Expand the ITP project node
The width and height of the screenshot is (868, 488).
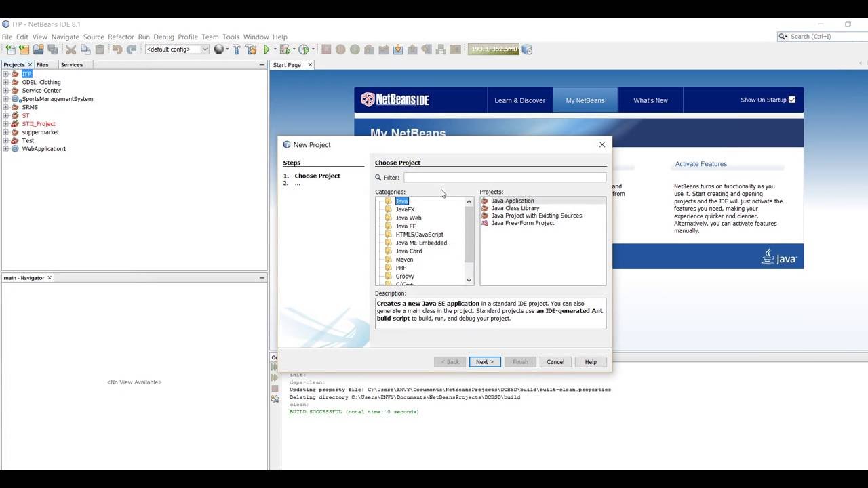point(6,74)
